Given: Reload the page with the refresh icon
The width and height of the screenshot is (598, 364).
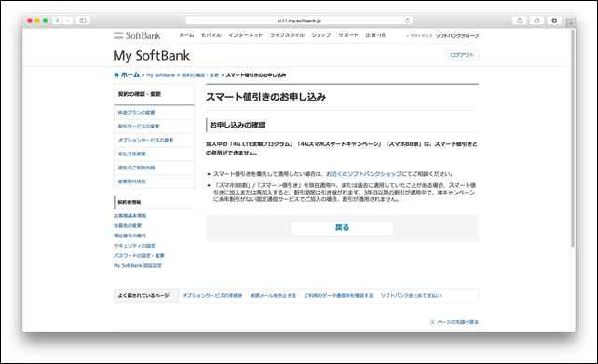Looking at the screenshot, I should point(407,20).
